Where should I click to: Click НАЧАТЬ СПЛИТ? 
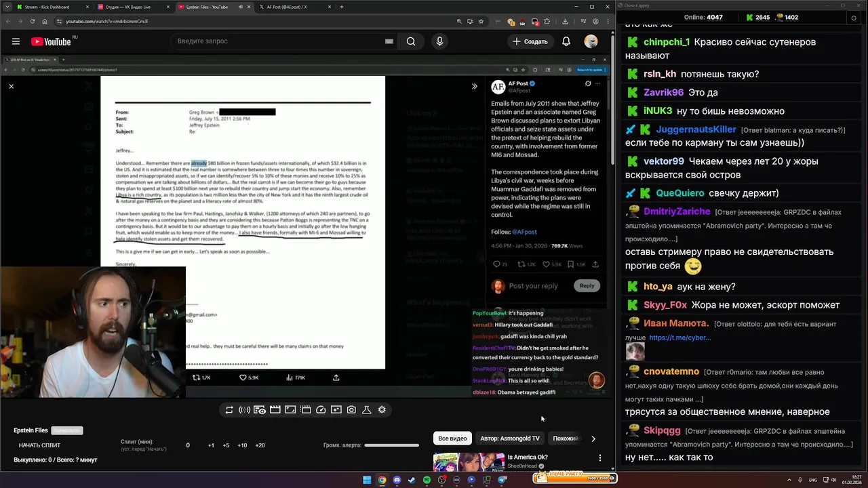coord(39,445)
